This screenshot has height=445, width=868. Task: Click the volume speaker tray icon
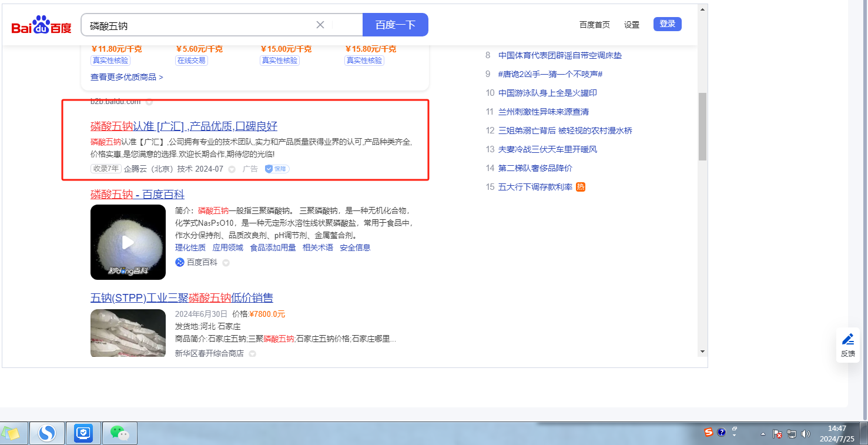click(x=805, y=434)
